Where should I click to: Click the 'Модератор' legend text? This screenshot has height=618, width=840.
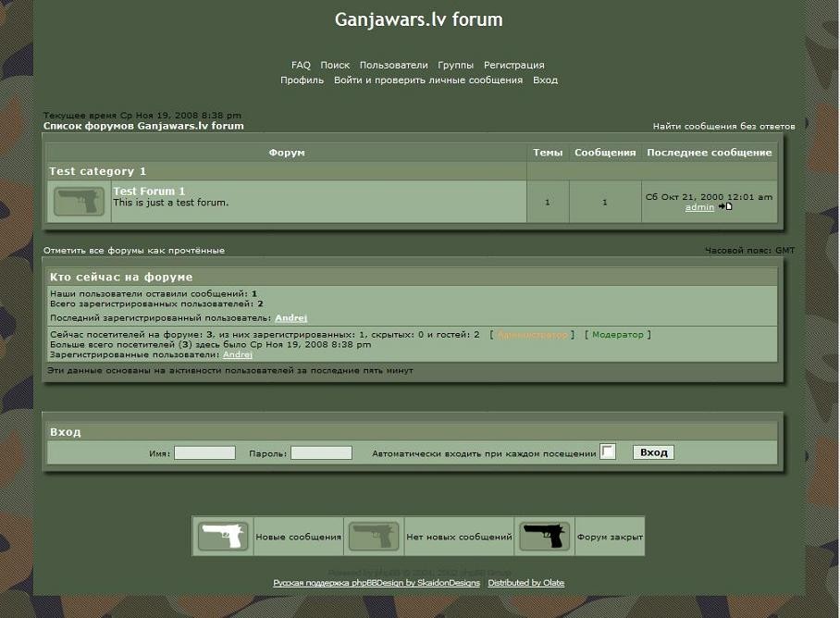(618, 335)
